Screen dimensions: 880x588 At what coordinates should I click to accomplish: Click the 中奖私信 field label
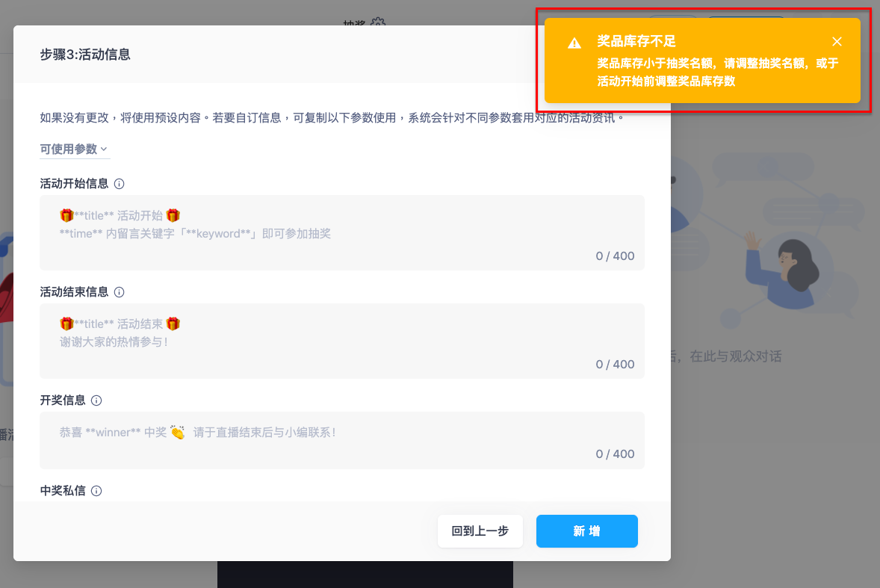click(x=63, y=491)
